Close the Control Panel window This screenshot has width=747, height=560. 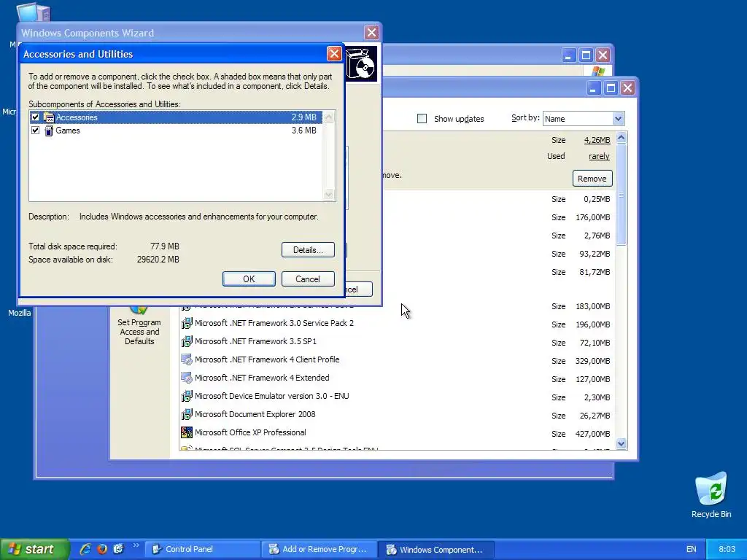tap(603, 55)
